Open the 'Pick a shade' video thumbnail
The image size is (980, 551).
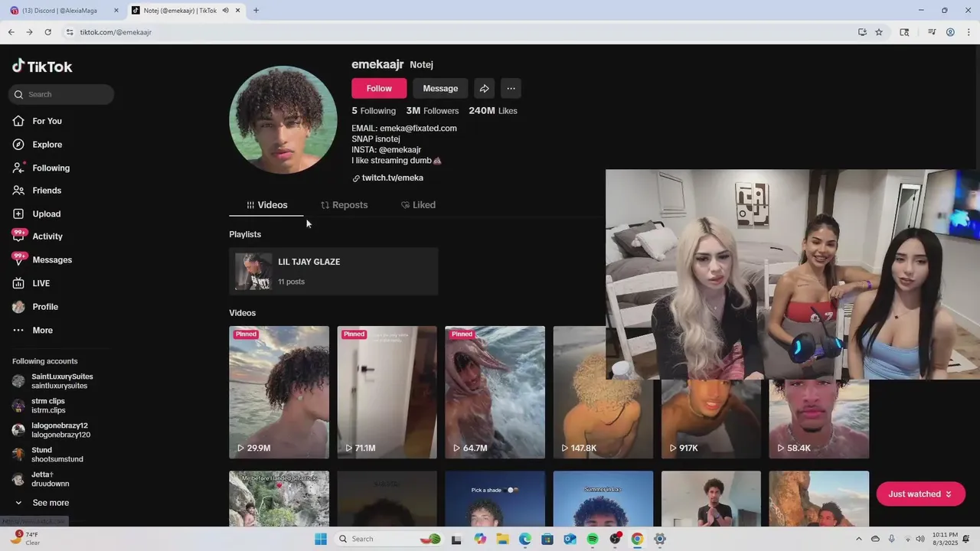(x=495, y=498)
